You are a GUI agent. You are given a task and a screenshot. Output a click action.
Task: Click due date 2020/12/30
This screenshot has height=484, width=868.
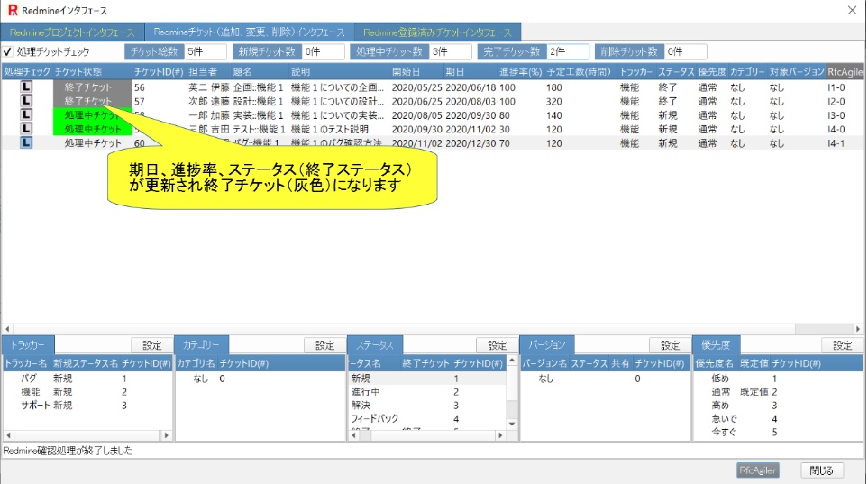coord(471,142)
